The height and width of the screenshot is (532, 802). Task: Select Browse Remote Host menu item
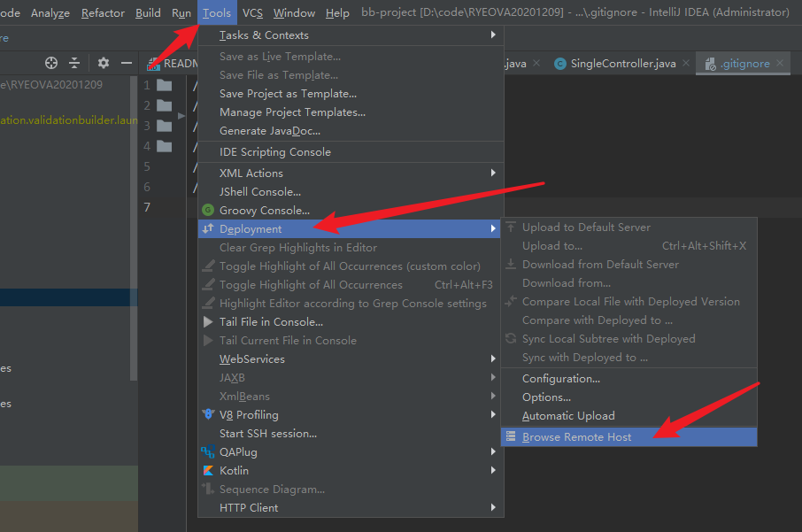(x=628, y=437)
